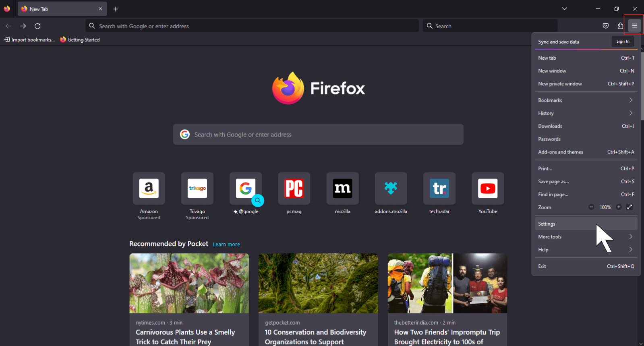Open Passwords from the menu

click(x=586, y=139)
